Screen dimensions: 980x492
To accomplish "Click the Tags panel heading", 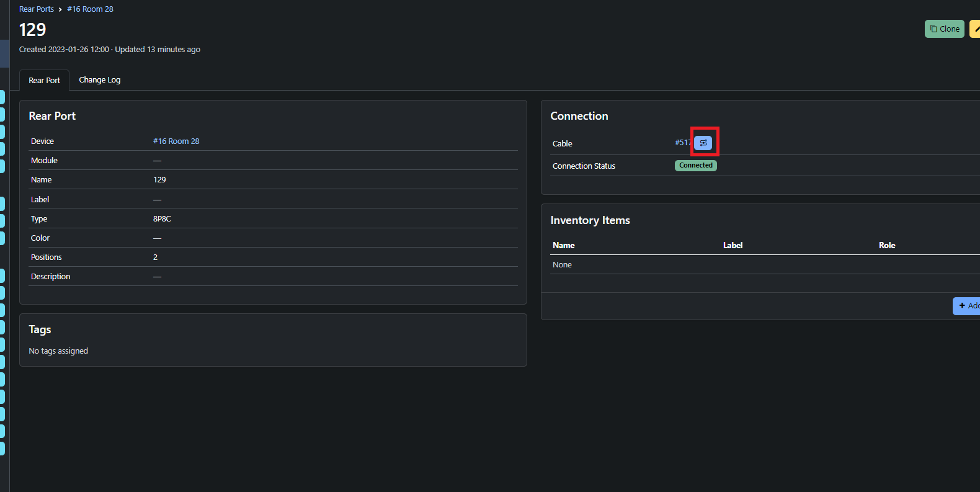I will coord(40,329).
